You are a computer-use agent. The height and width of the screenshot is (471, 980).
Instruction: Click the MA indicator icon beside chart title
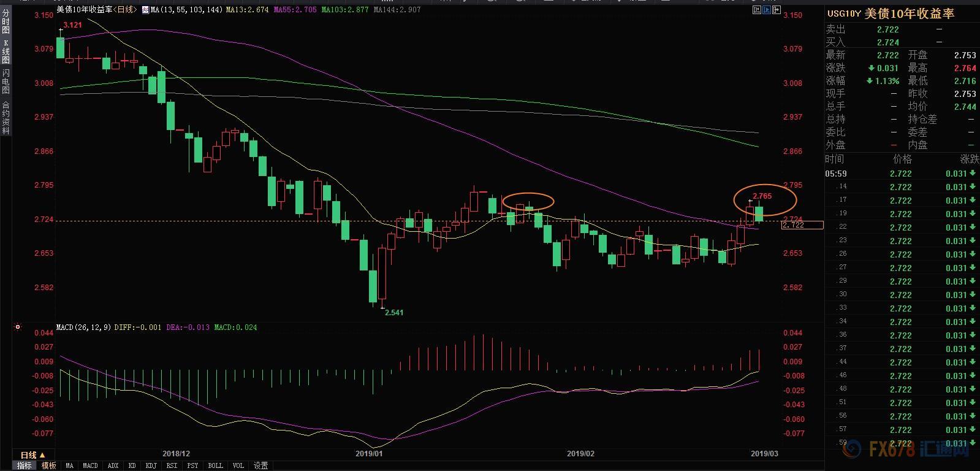point(145,10)
